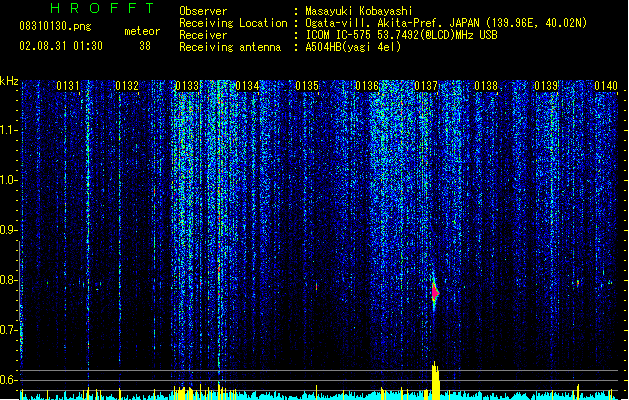
Task: Click time marker 0136
Action: (x=367, y=86)
